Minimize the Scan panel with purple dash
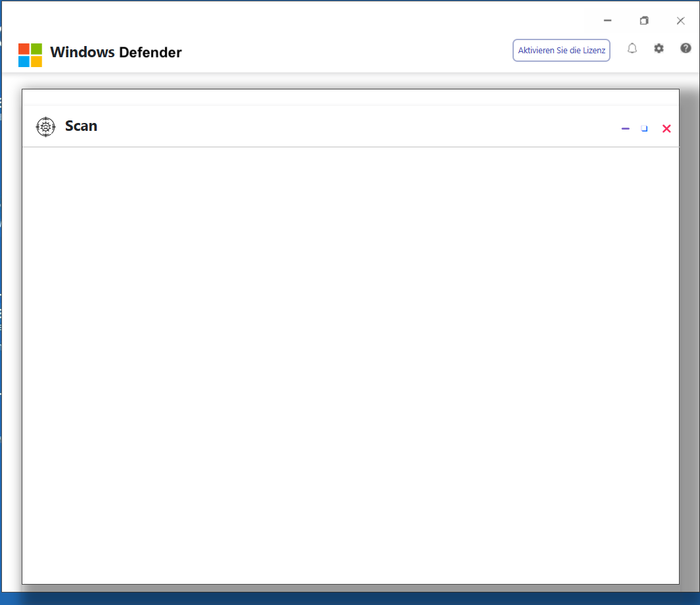The width and height of the screenshot is (700, 605). tap(626, 128)
